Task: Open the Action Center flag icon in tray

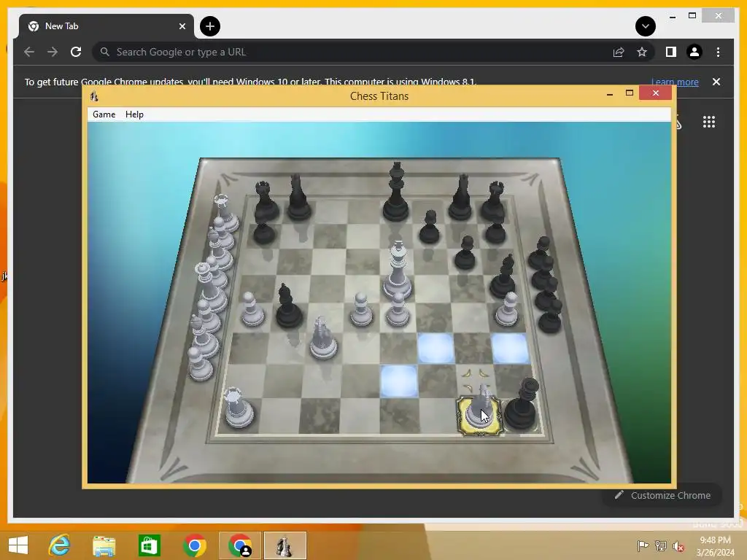Action: [643, 545]
